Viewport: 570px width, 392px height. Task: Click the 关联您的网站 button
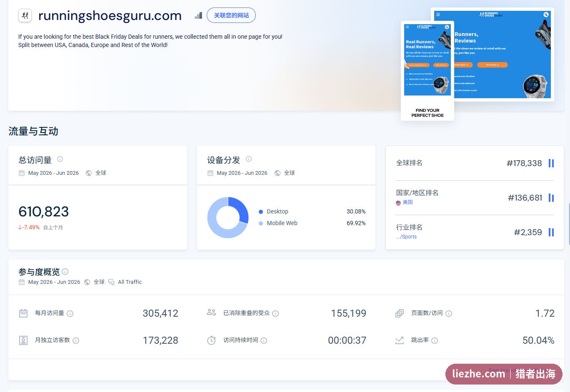click(231, 15)
